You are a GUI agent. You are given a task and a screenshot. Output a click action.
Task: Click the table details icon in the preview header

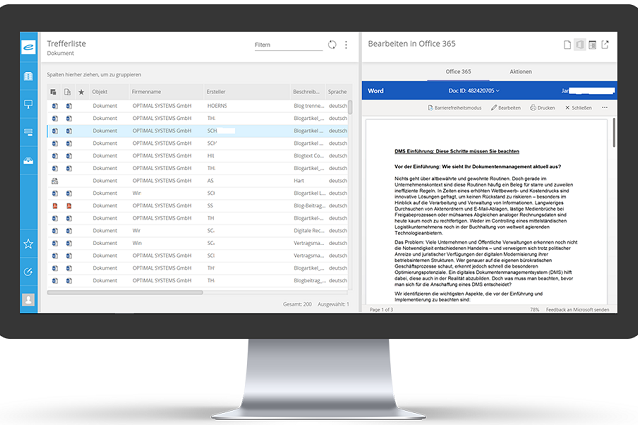point(592,45)
